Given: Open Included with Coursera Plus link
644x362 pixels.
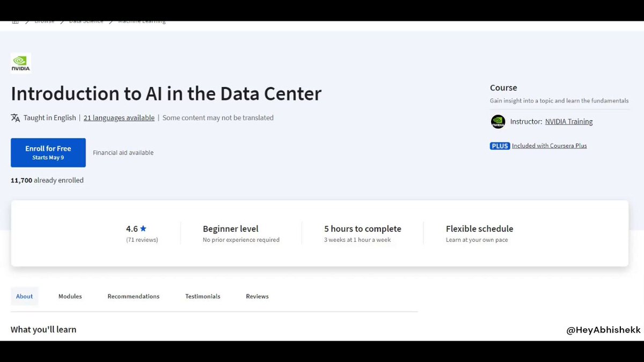Looking at the screenshot, I should coord(549,146).
